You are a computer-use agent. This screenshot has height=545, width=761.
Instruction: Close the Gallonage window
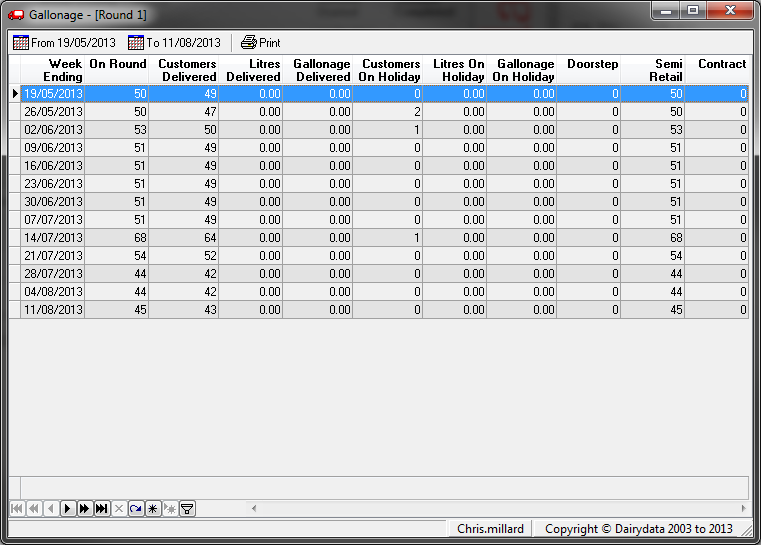point(730,11)
